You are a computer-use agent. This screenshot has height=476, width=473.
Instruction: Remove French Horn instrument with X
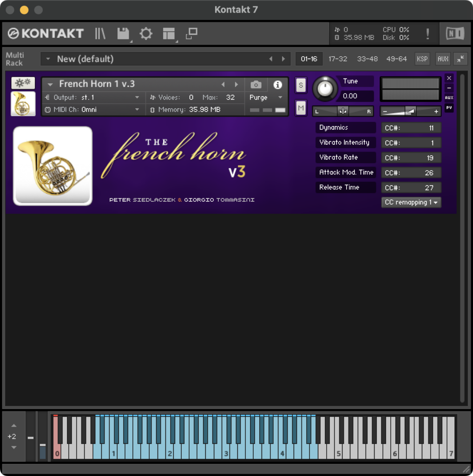coord(449,78)
